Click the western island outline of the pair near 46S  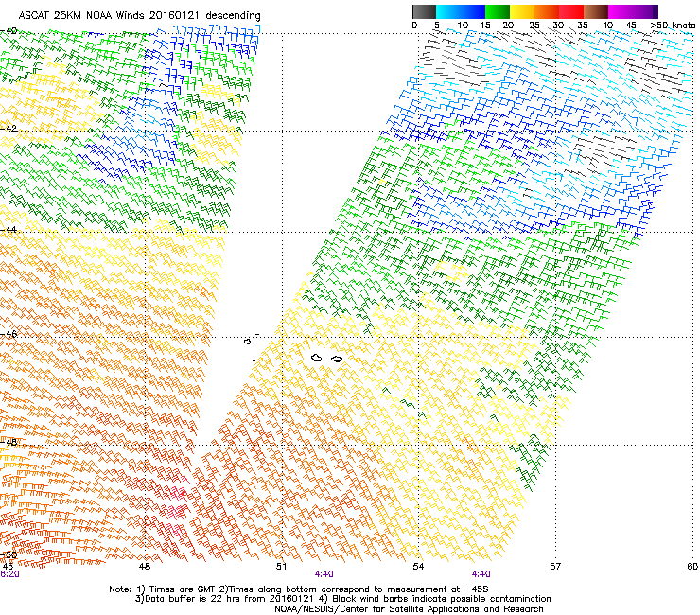pyautogui.click(x=317, y=358)
